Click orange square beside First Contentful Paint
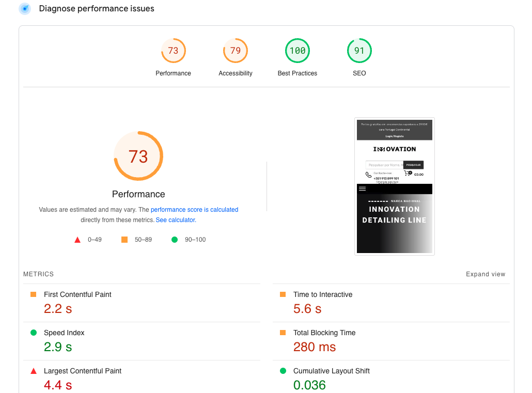Image resolution: width=532 pixels, height=393 pixels. pyautogui.click(x=34, y=294)
